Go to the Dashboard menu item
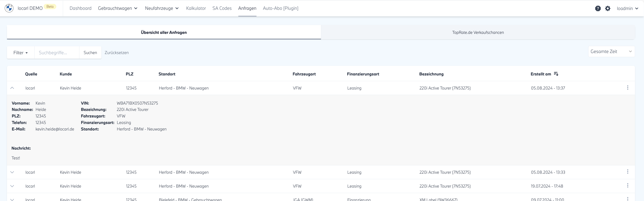This screenshot has width=644, height=201. click(x=80, y=8)
